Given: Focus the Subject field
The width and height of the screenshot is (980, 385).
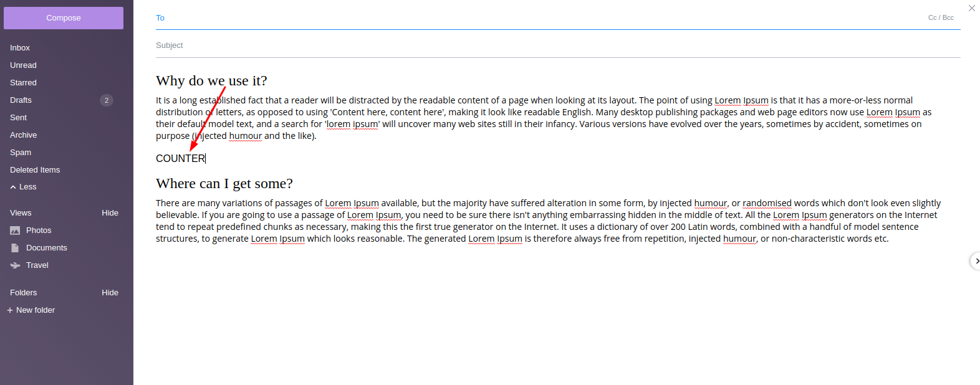Looking at the screenshot, I should (558, 45).
